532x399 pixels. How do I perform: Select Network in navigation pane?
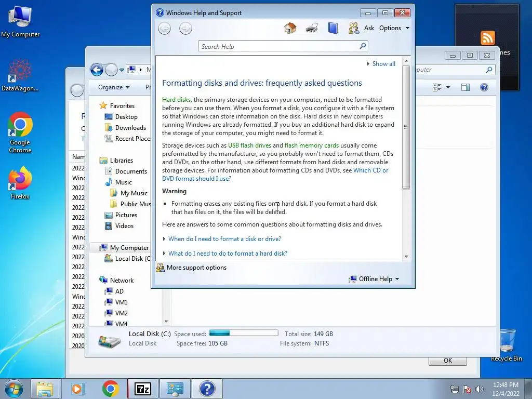122,280
